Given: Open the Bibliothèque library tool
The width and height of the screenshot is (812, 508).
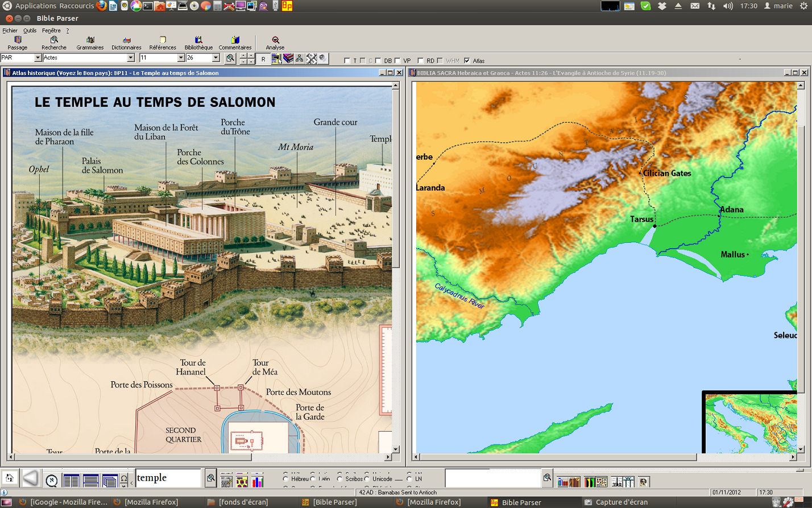Looking at the screenshot, I should [x=198, y=43].
